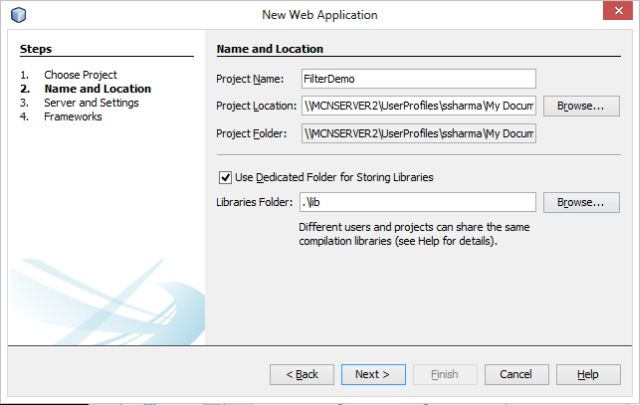Go to the previous step with Back
The height and width of the screenshot is (405, 640).
(x=302, y=374)
